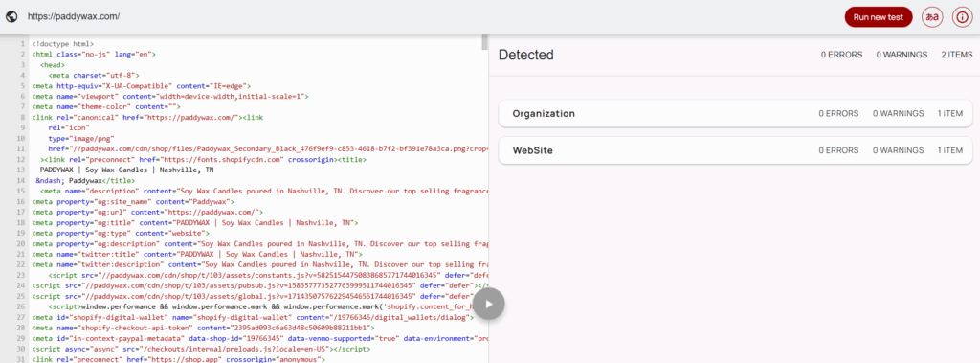The width and height of the screenshot is (980, 363).
Task: Click the Paddywax_Secondary_Black href line
Action: click(267, 149)
